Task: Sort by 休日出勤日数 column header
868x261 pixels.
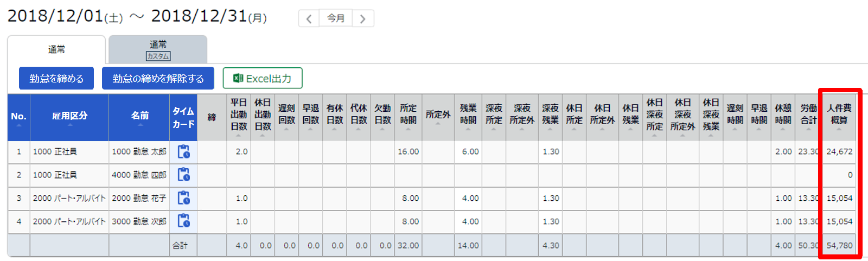Action: (263, 117)
